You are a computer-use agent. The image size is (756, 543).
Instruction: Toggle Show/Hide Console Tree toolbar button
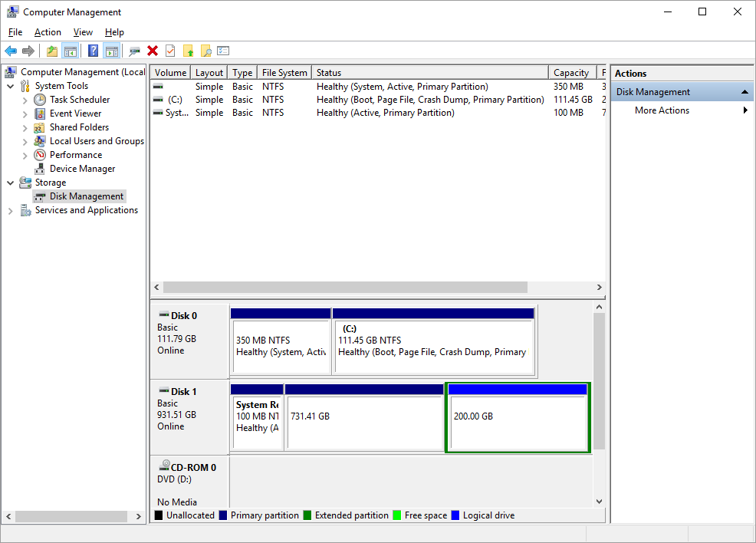click(x=71, y=51)
